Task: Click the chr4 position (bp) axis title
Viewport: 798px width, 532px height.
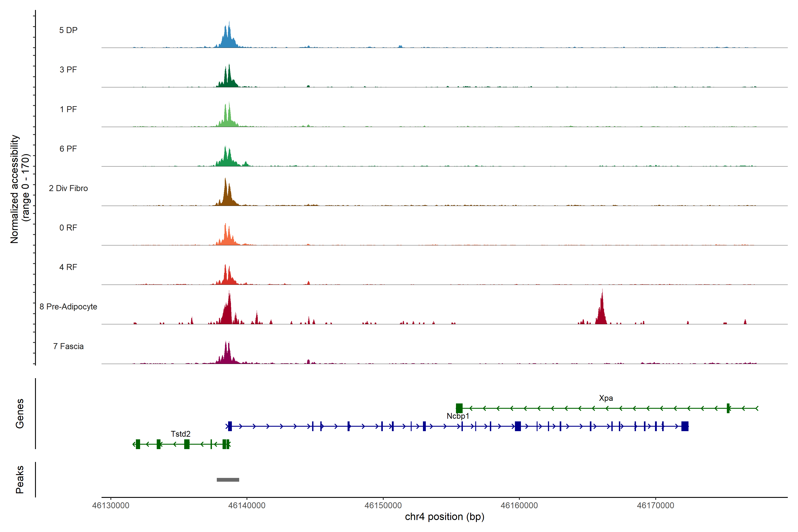Action: tap(444, 517)
